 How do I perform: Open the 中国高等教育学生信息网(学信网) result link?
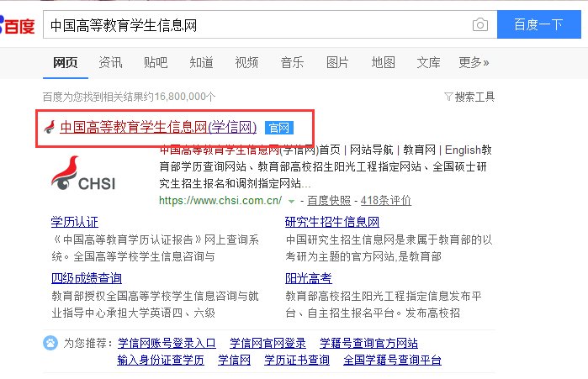click(158, 128)
